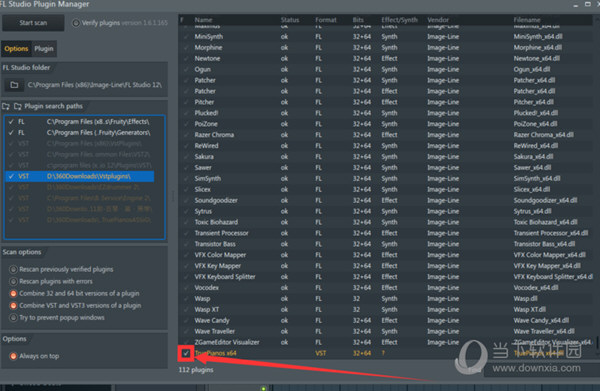Select the PoiZone plugin row

click(x=386, y=124)
